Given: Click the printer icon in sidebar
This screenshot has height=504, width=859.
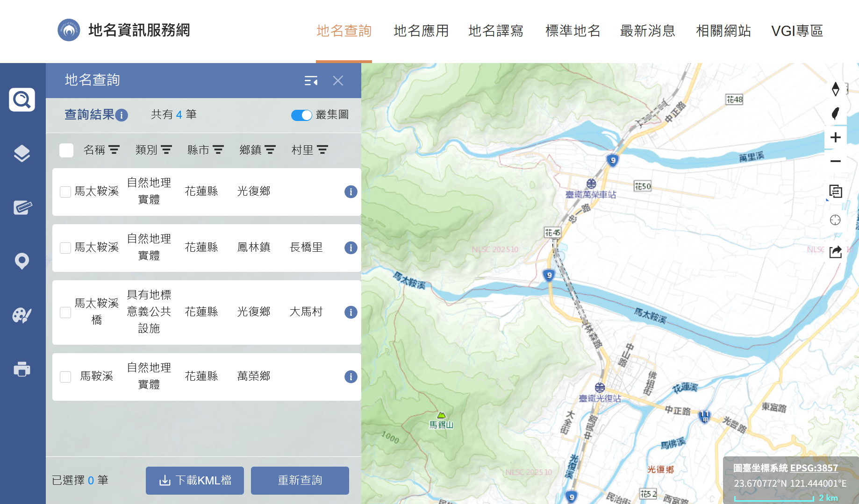Looking at the screenshot, I should [x=22, y=369].
